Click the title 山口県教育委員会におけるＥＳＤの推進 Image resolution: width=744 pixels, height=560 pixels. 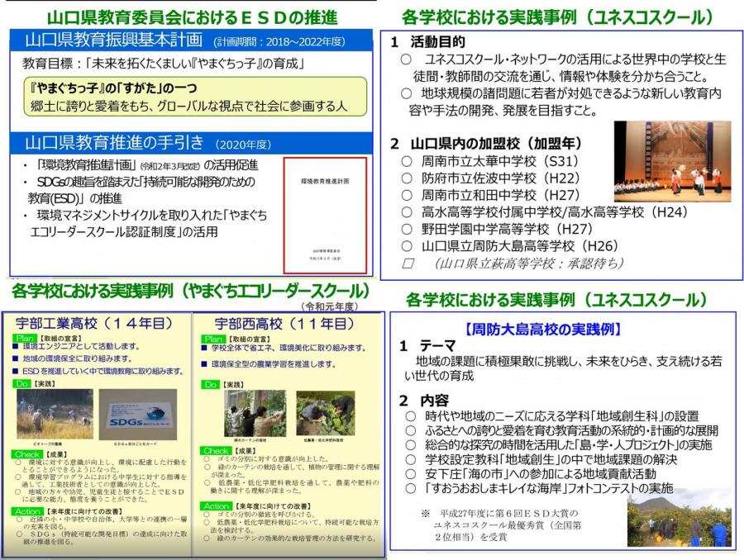click(x=192, y=17)
